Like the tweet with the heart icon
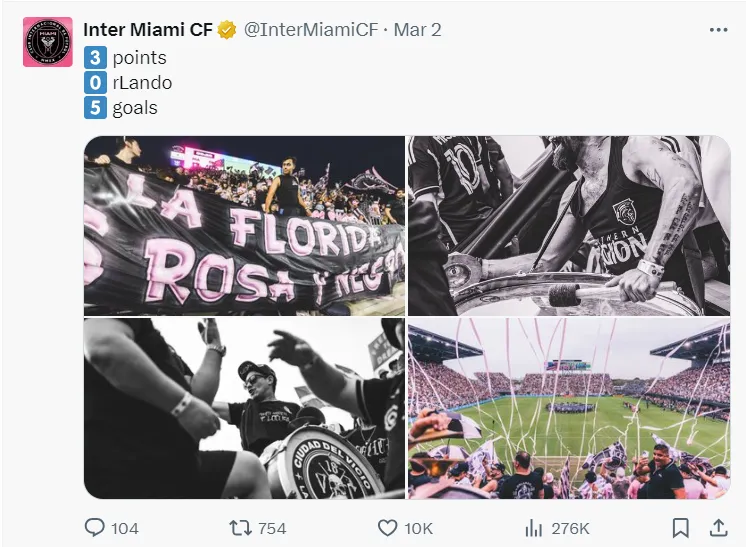The image size is (746, 547). coord(388,527)
